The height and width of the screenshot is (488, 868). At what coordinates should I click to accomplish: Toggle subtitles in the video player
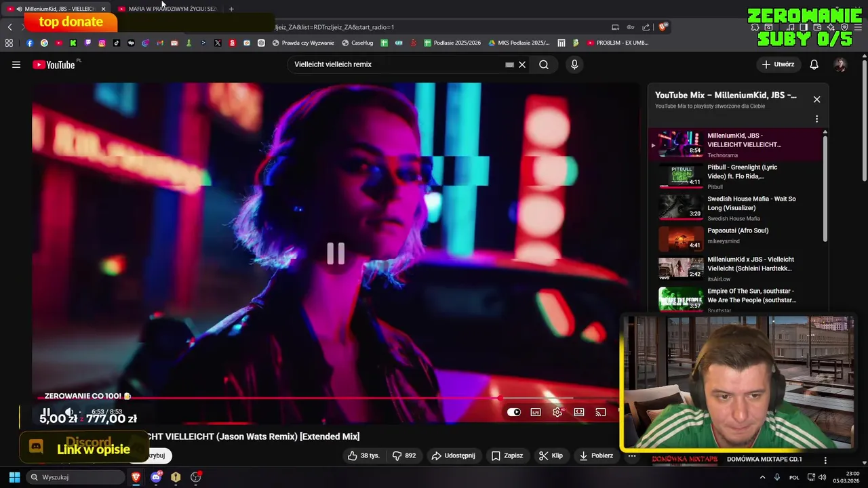tap(536, 412)
